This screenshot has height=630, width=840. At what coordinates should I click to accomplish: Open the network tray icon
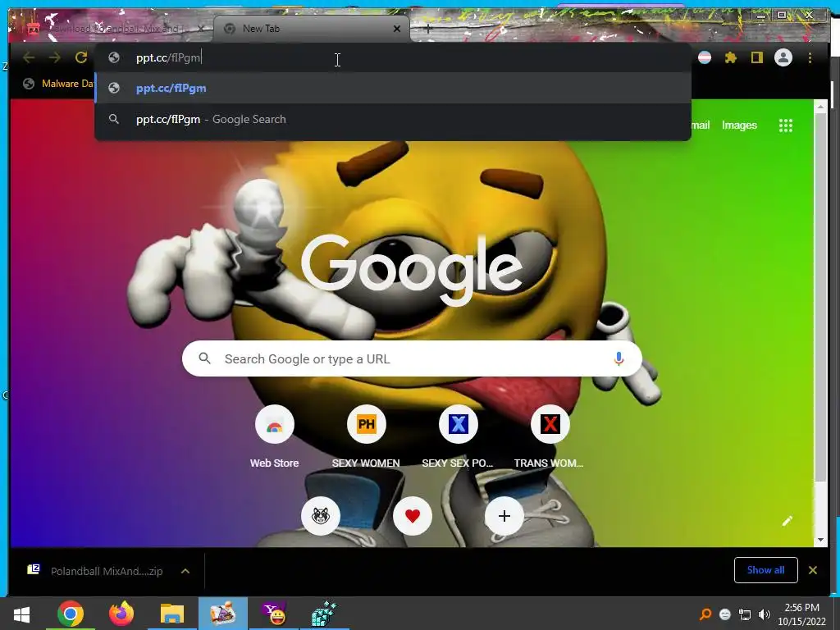pos(745,614)
